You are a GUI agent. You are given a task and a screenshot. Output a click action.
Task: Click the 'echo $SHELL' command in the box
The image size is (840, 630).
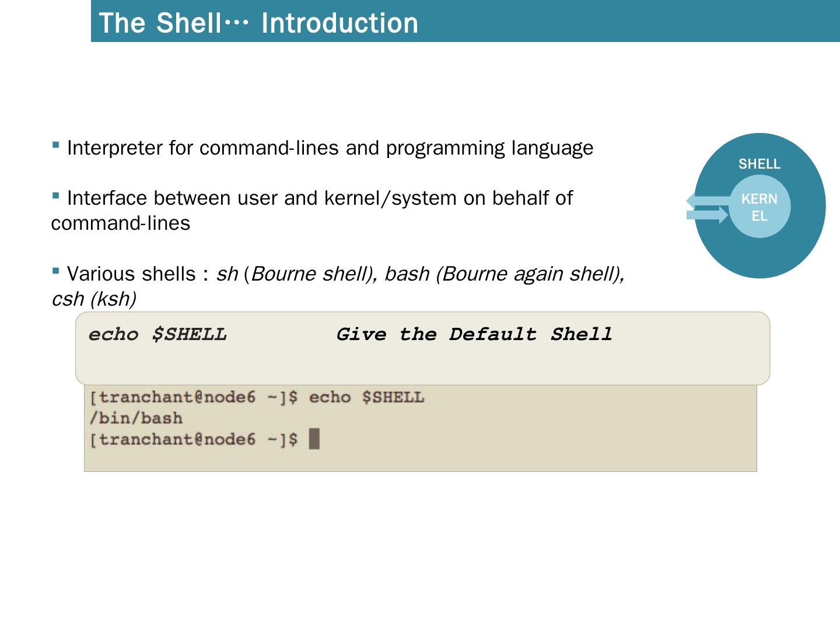pyautogui.click(x=157, y=335)
